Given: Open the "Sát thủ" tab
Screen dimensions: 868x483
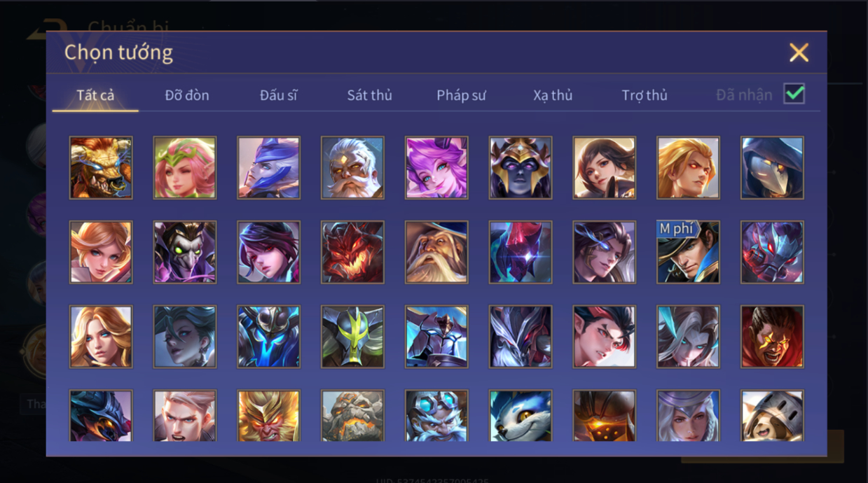Looking at the screenshot, I should (369, 95).
